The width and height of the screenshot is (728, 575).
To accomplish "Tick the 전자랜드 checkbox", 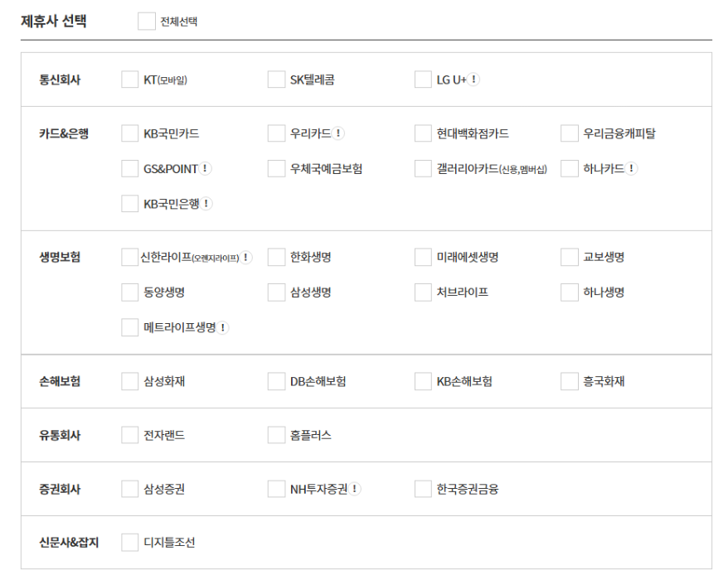I will point(129,435).
